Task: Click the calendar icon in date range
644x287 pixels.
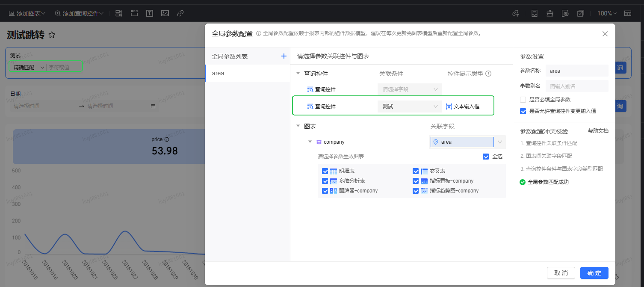Action: coord(153,106)
